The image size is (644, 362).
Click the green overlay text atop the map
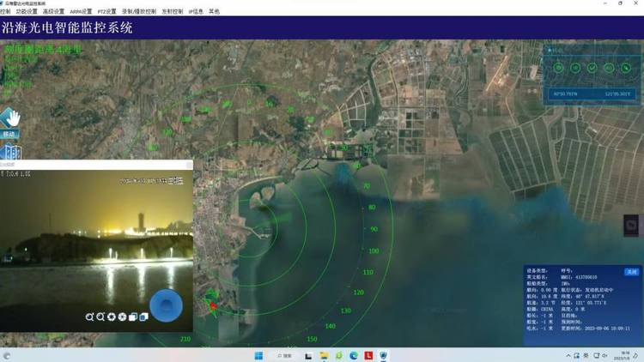click(x=43, y=50)
